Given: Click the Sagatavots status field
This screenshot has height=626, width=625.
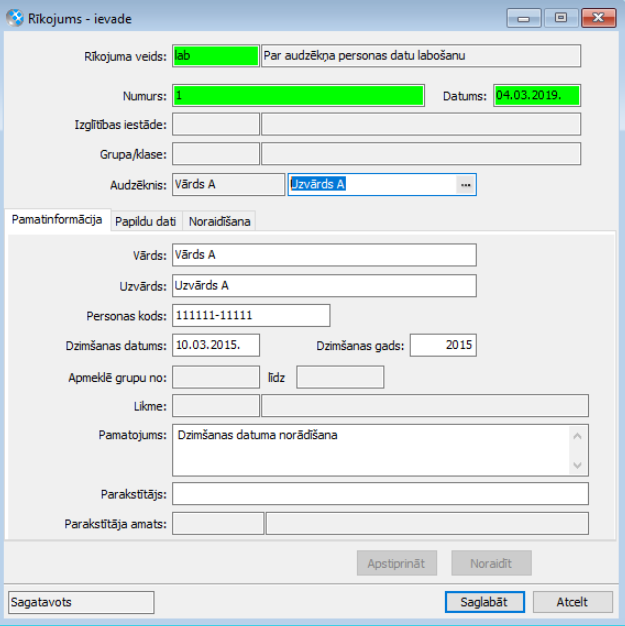Looking at the screenshot, I should 81,602.
